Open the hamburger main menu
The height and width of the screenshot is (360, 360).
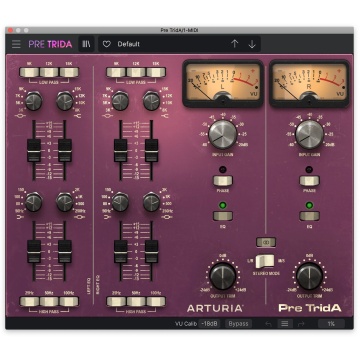[x=16, y=44]
